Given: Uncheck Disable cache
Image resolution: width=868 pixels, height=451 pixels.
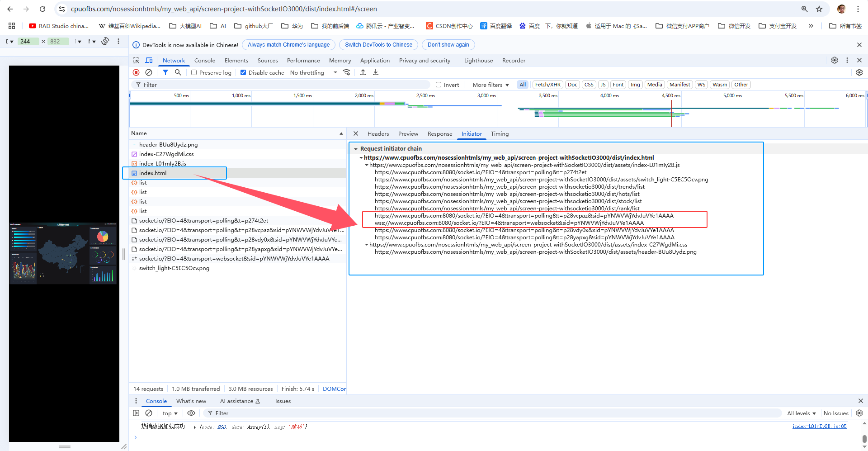Looking at the screenshot, I should 243,72.
